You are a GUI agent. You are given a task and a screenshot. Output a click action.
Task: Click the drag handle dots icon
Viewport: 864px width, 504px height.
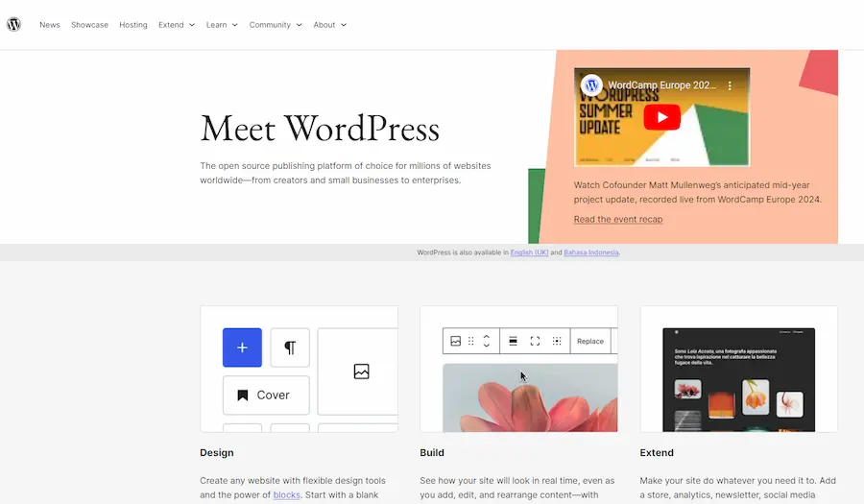471,341
